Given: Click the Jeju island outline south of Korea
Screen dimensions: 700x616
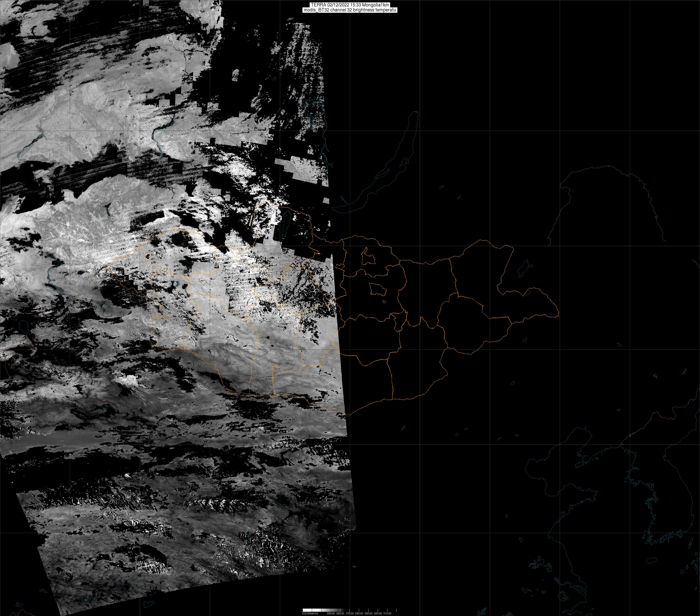Looking at the screenshot, I should 651,561.
